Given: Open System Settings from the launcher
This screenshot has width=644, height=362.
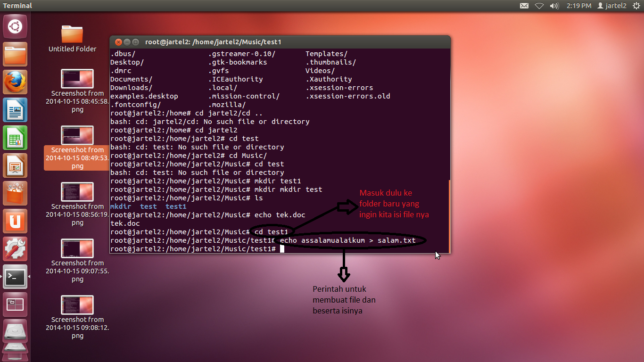Looking at the screenshot, I should 16,249.
